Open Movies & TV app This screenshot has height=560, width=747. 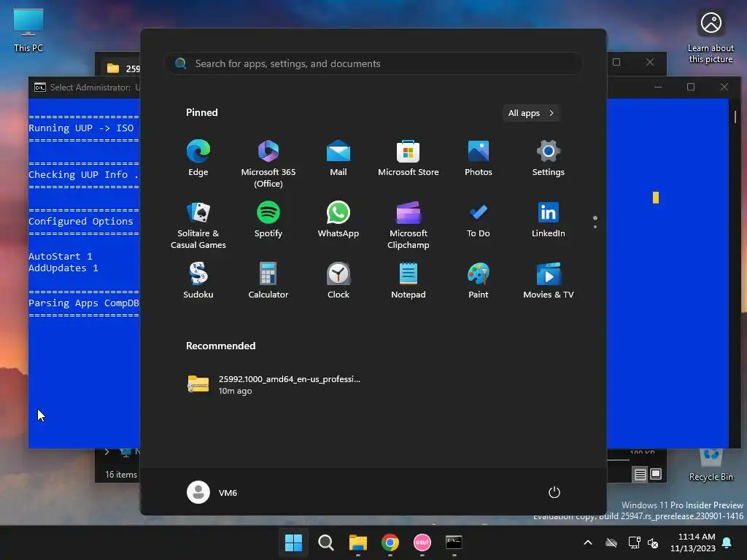pos(549,281)
